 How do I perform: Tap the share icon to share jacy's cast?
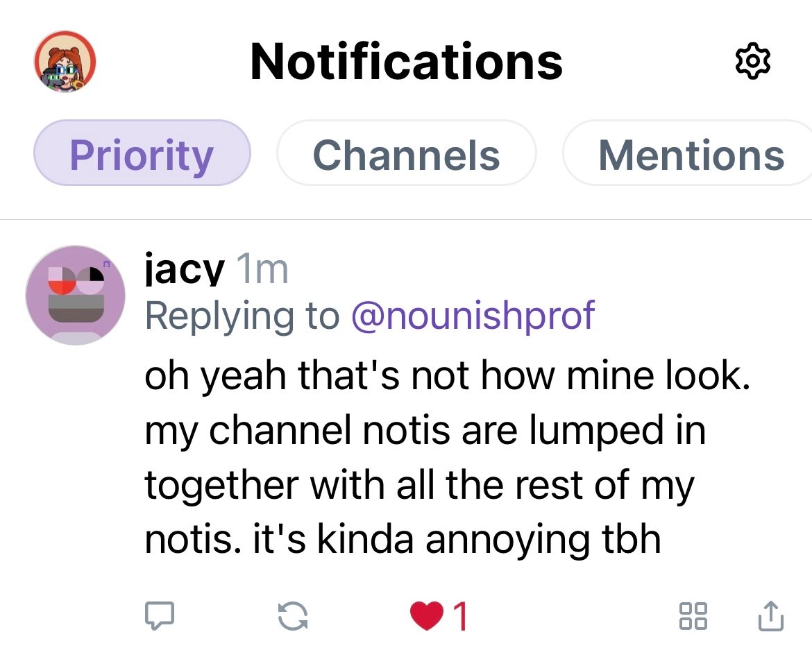[x=771, y=615]
